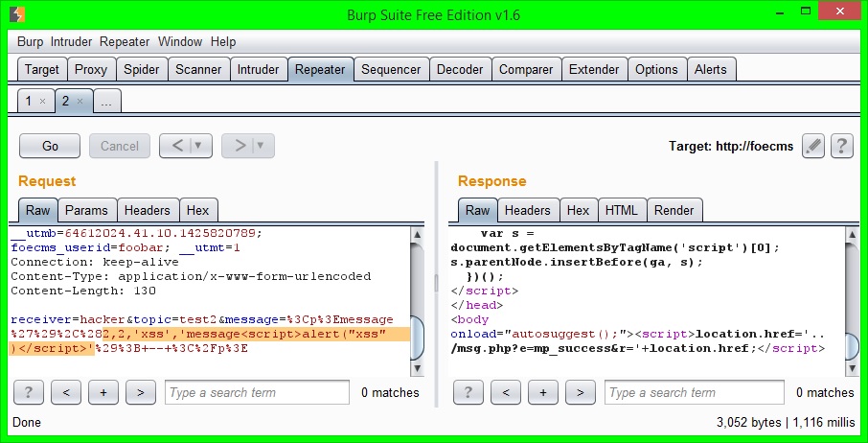Click the request pane scrollbar thumb
Image resolution: width=868 pixels, height=443 pixels.
(x=418, y=338)
